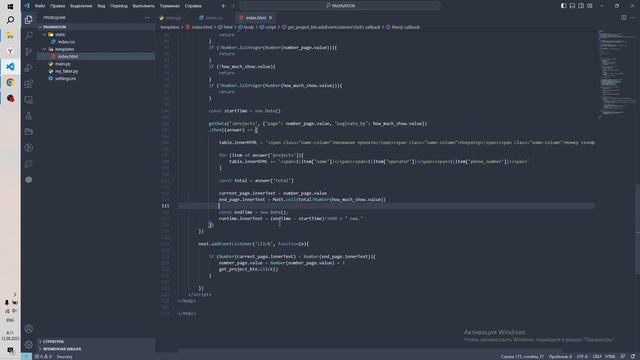Open the Выделение menu

tap(81, 6)
